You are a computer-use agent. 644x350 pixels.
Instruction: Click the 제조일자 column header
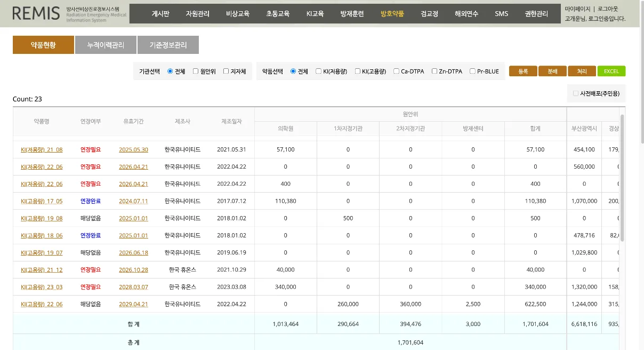(x=231, y=121)
